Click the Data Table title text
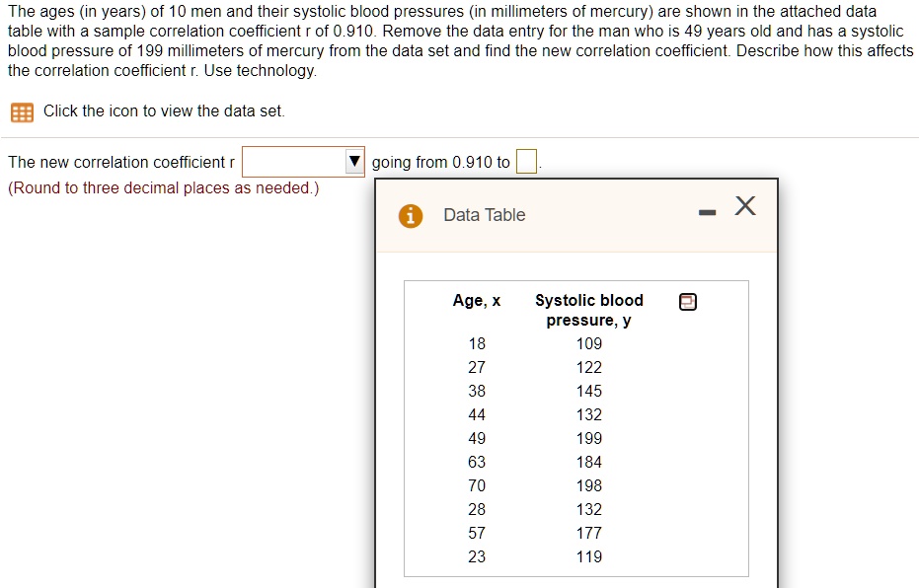 (x=484, y=215)
